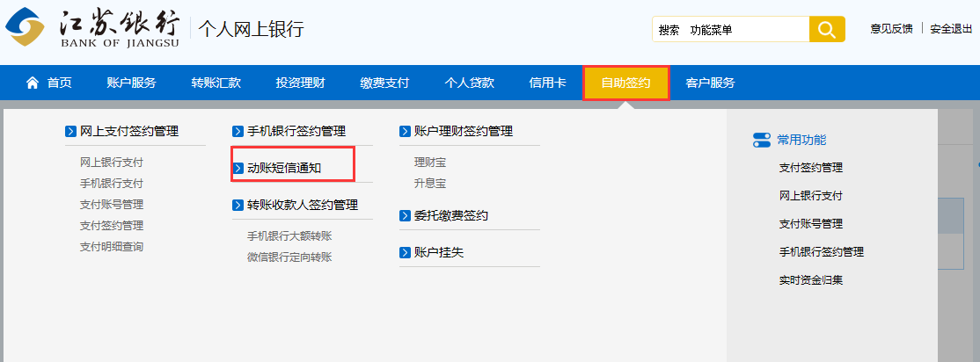980x362 pixels.
Task: Open the 转账汇款 navigation menu
Action: (x=216, y=83)
